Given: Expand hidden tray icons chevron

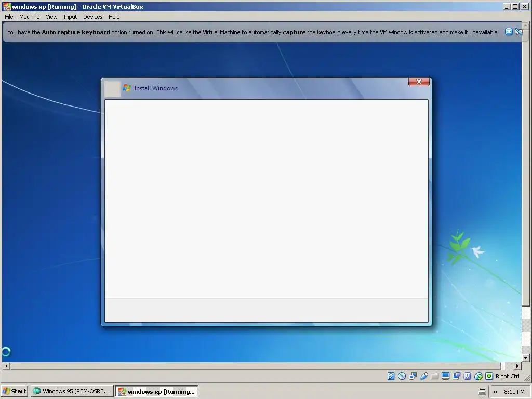Looking at the screenshot, I should 496,392.
